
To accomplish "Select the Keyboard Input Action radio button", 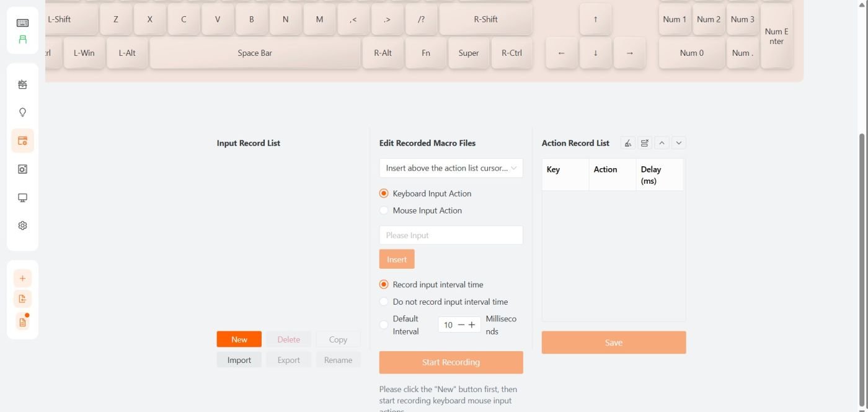I will coord(384,194).
